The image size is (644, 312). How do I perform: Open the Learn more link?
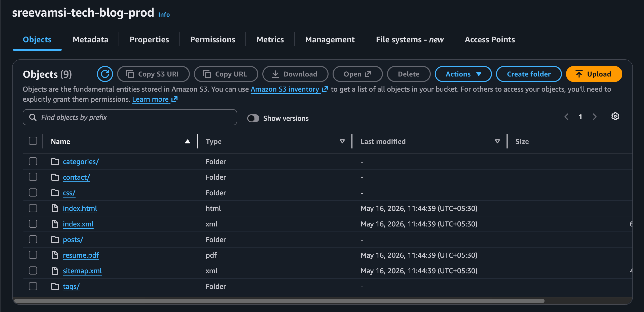click(x=155, y=99)
